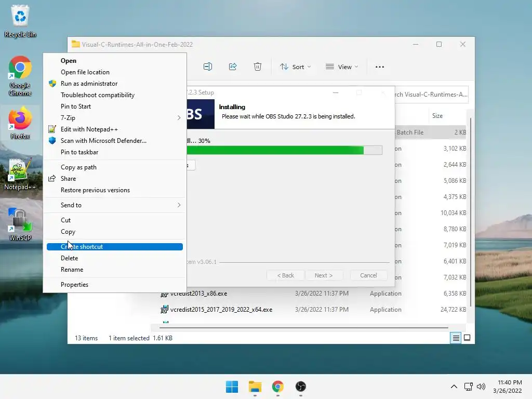Click the Delete trash icon in Explorer toolbar

pos(258,67)
